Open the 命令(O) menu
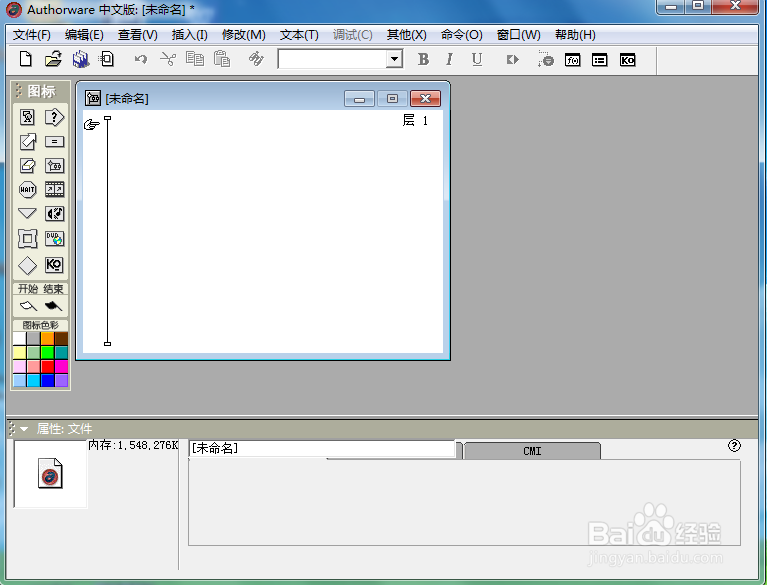The height and width of the screenshot is (585, 767). [461, 35]
